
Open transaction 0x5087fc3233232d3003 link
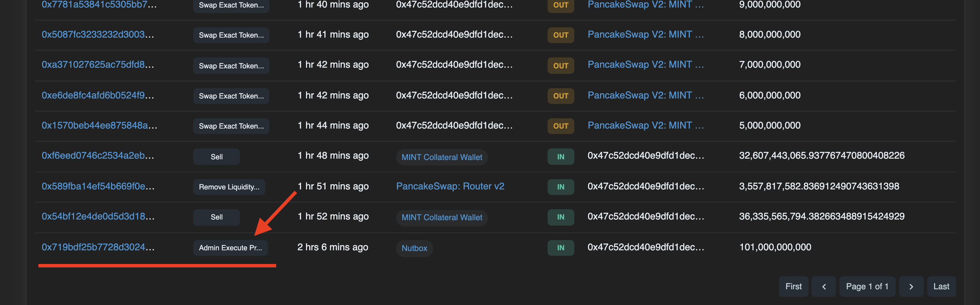[x=98, y=35]
